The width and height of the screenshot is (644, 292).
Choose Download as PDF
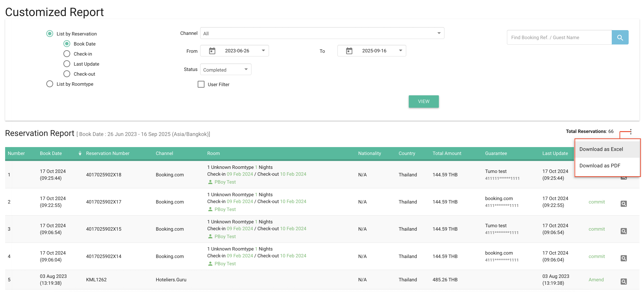[x=599, y=165]
